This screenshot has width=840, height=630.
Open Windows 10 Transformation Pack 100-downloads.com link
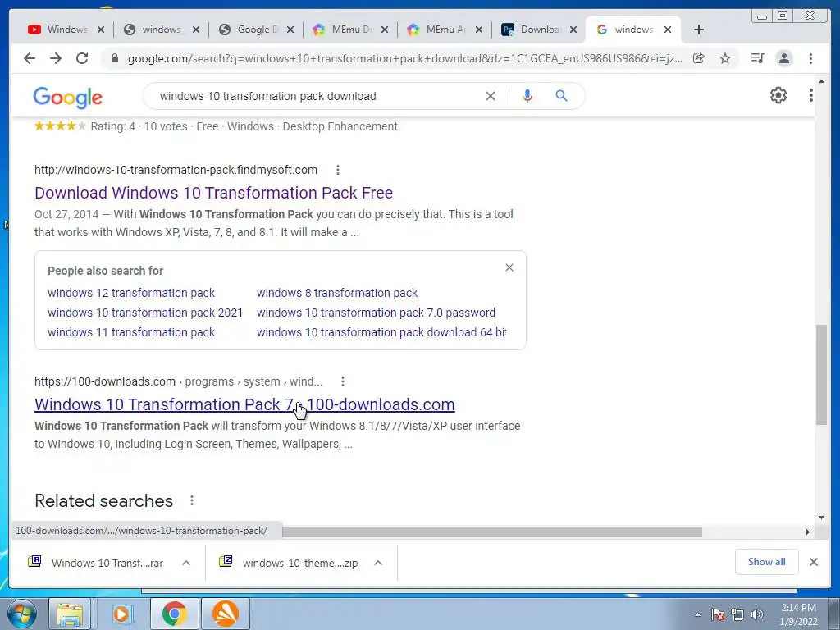pyautogui.click(x=244, y=404)
